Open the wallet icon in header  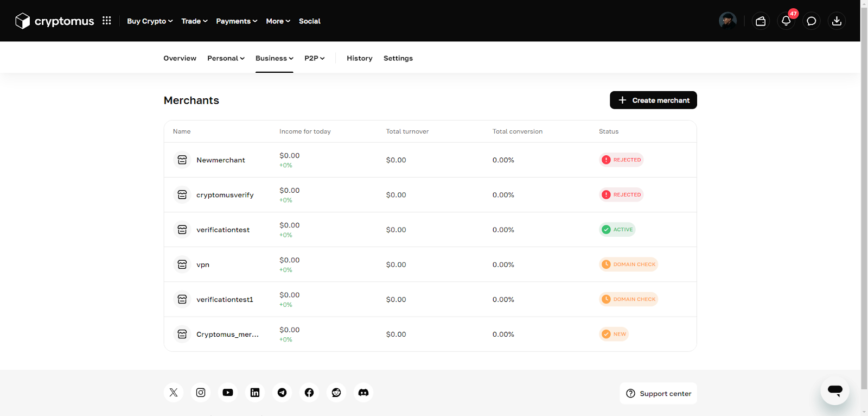tap(761, 21)
